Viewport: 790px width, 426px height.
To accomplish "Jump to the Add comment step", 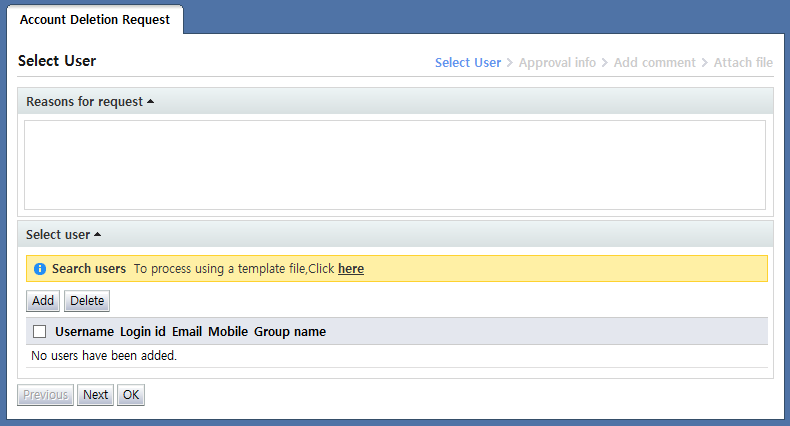I will coord(655,63).
